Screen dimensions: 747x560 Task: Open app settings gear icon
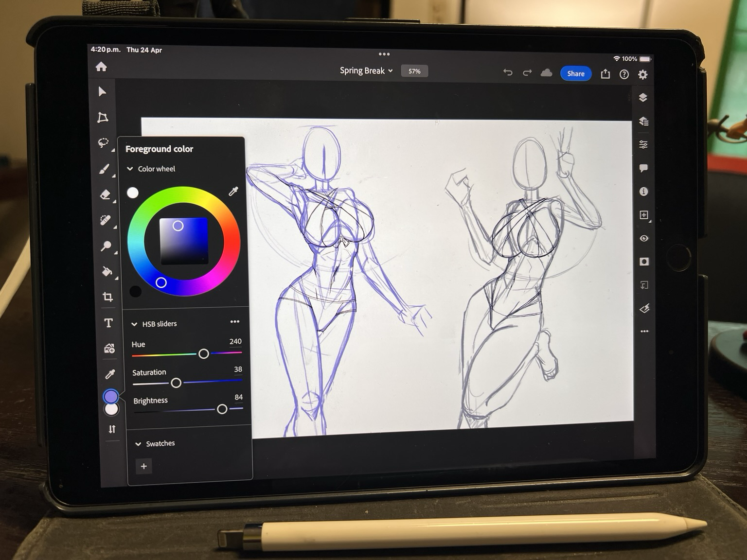tap(643, 74)
